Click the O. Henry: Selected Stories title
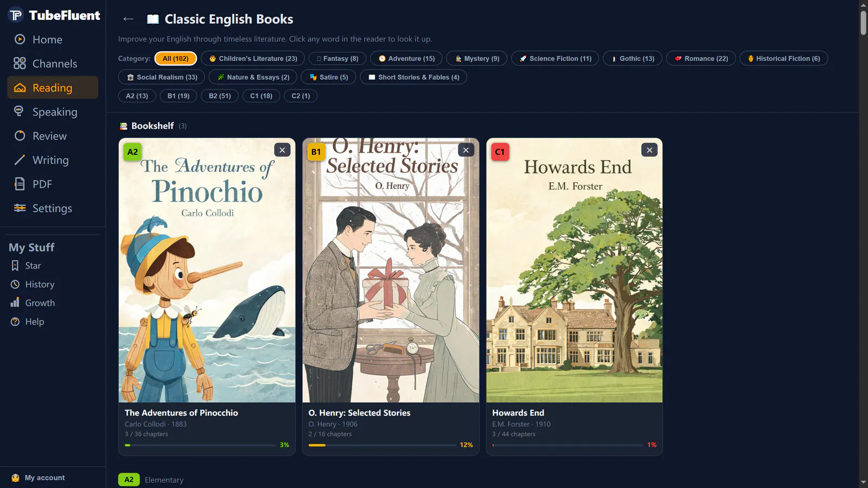The height and width of the screenshot is (488, 868). (x=359, y=413)
